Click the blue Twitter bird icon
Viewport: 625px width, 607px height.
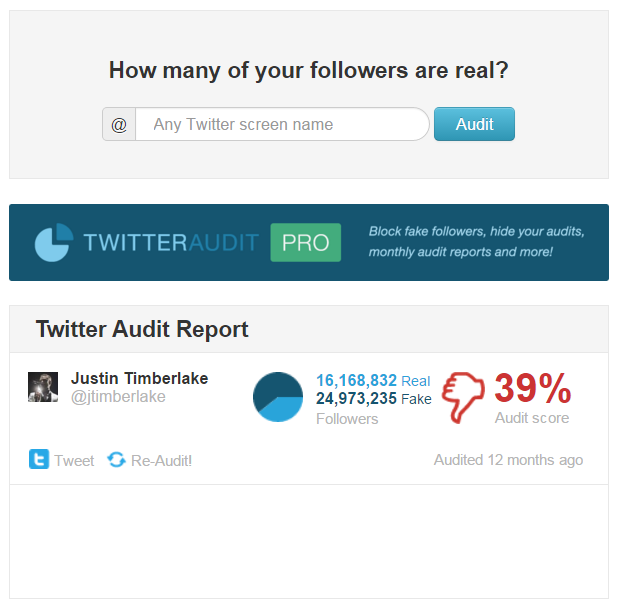pos(39,459)
